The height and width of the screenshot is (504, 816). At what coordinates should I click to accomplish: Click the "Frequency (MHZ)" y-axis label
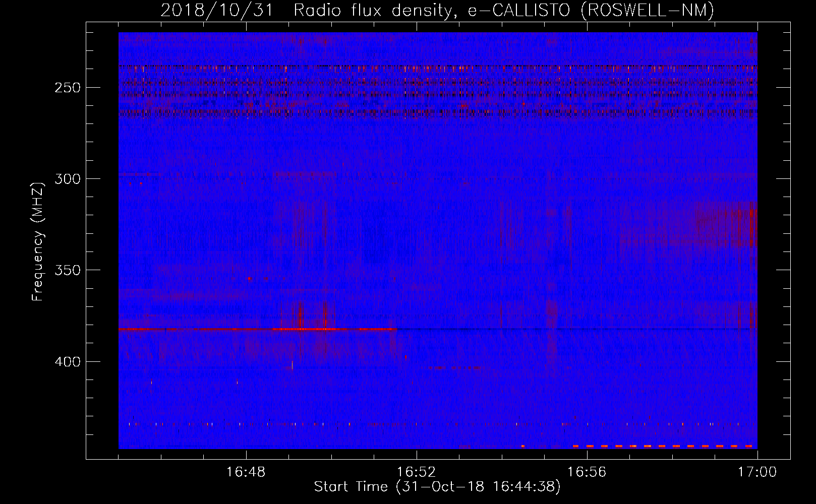(x=38, y=241)
